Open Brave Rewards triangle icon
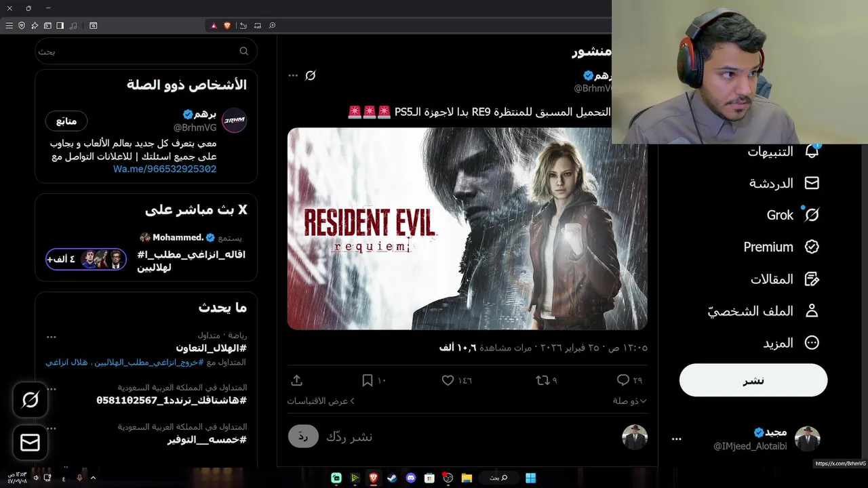868x488 pixels. (213, 26)
